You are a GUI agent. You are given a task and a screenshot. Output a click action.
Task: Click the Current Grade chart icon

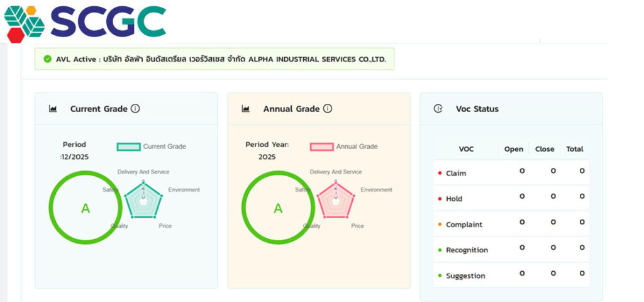pos(53,109)
